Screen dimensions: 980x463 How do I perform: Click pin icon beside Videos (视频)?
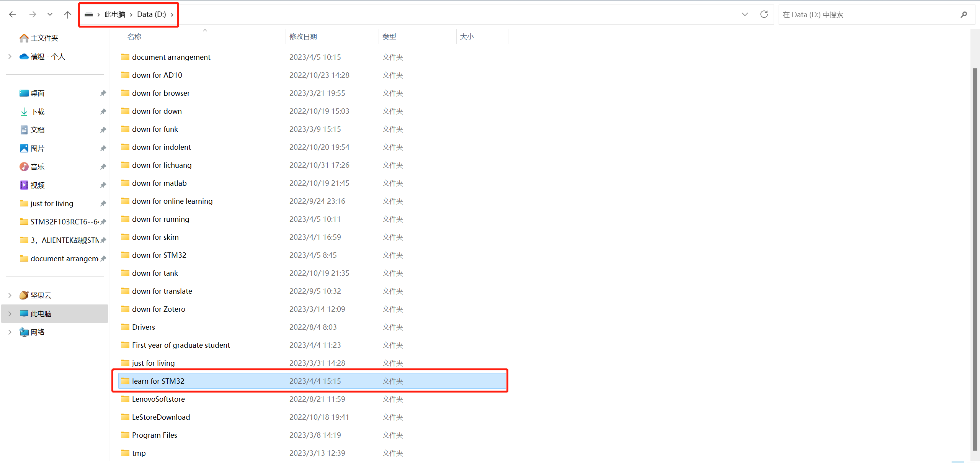click(x=103, y=185)
